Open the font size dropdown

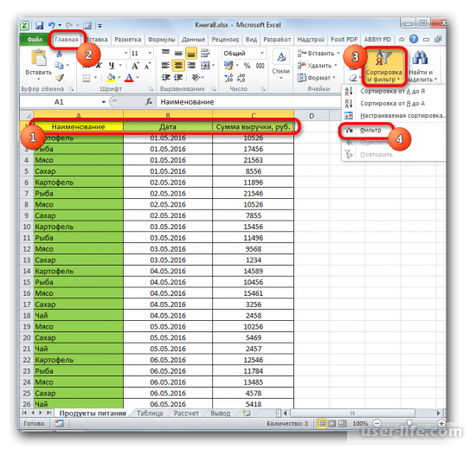coord(150,53)
